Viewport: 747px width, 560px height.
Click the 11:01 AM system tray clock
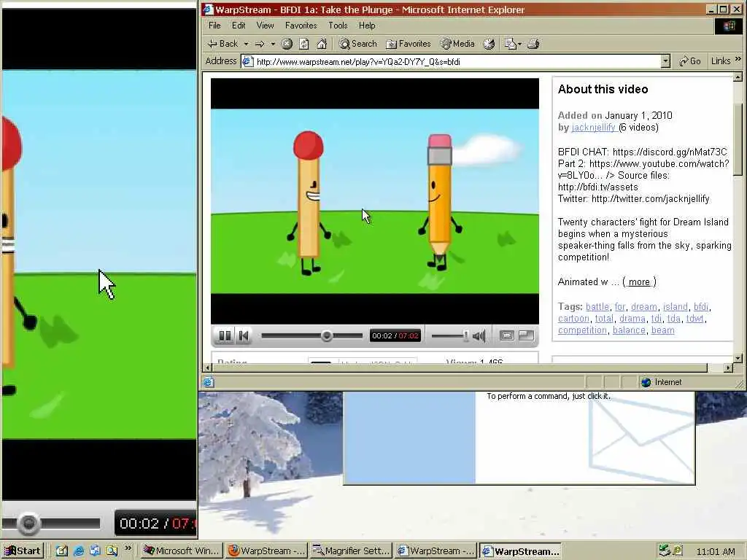click(716, 551)
